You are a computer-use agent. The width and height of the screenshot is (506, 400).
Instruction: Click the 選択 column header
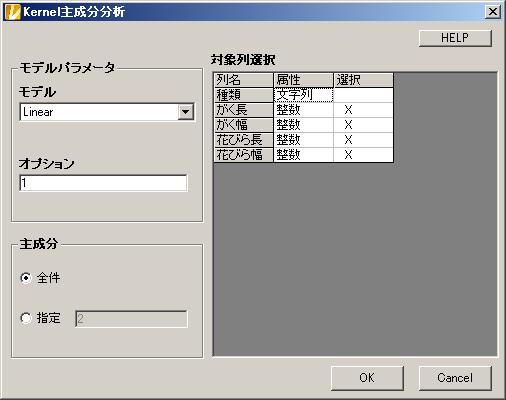363,80
